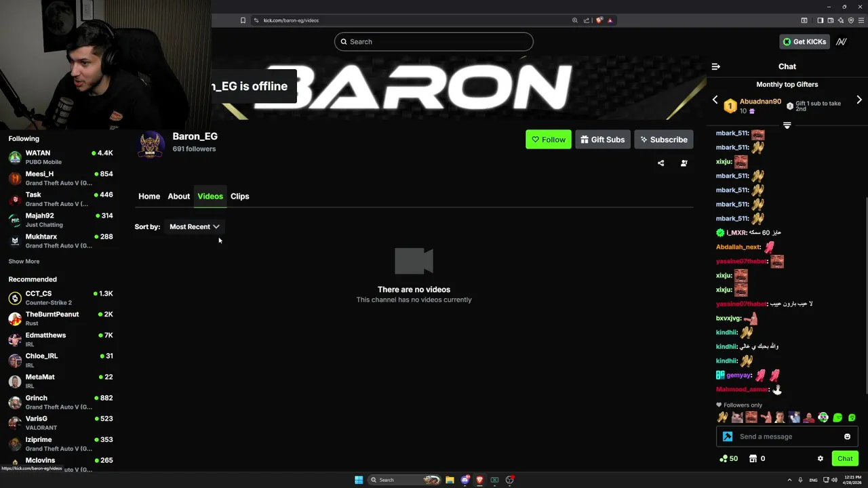This screenshot has width=868, height=488.
Task: Open Iziprime recommended channel
Action: (x=61, y=444)
